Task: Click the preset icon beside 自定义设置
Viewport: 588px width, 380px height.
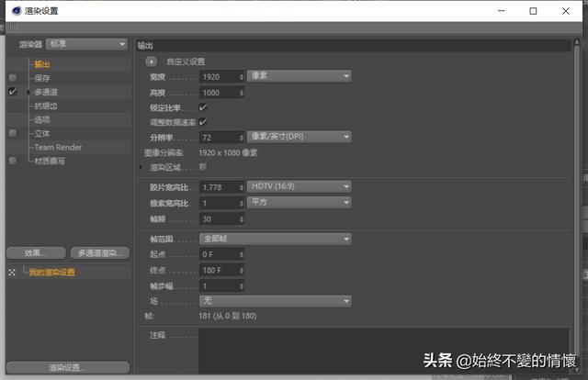Action: (x=151, y=61)
